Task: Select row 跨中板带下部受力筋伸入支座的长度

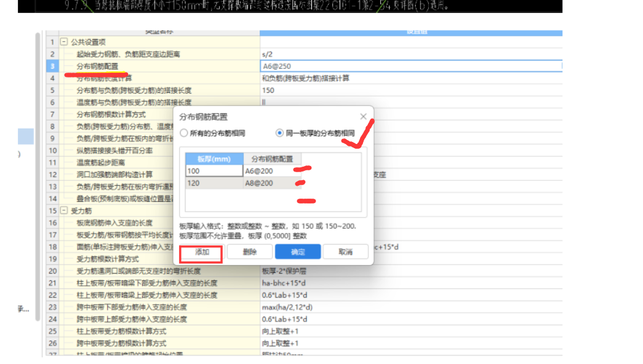Action: click(x=159, y=307)
